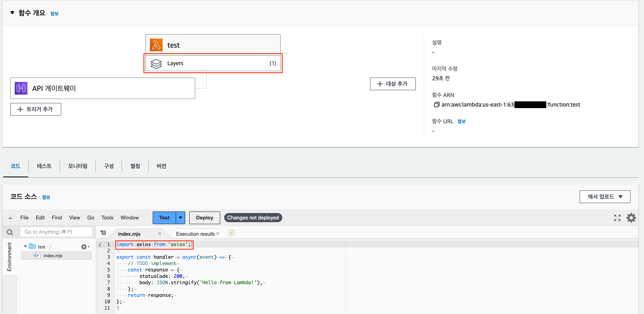Viewport: 644px width, 314px height.
Task: Toggle fullscreen editor icon
Action: 617,218
